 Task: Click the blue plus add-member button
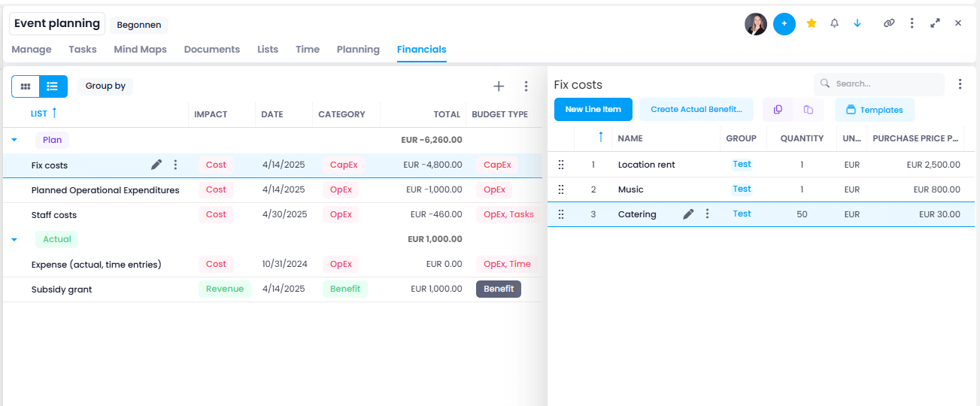pos(784,24)
